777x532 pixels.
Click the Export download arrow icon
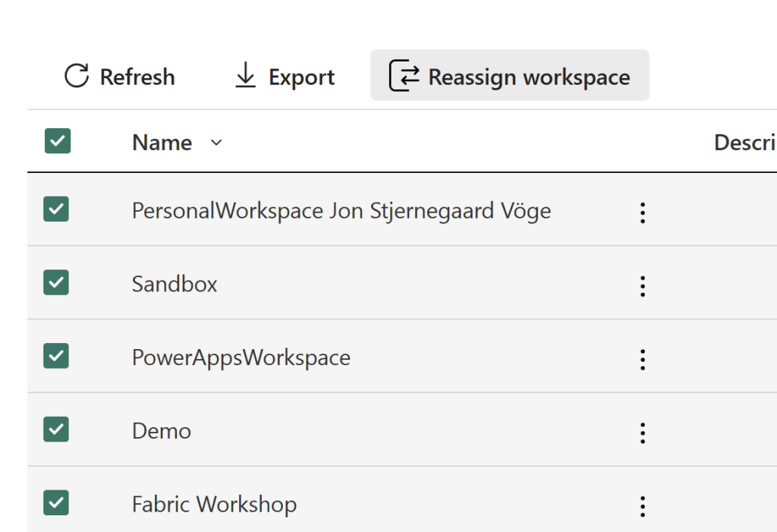245,76
